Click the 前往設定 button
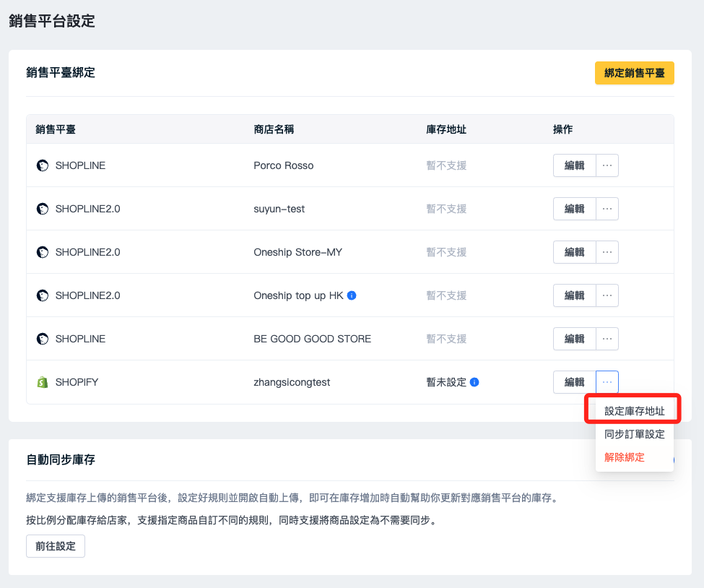 (x=56, y=546)
